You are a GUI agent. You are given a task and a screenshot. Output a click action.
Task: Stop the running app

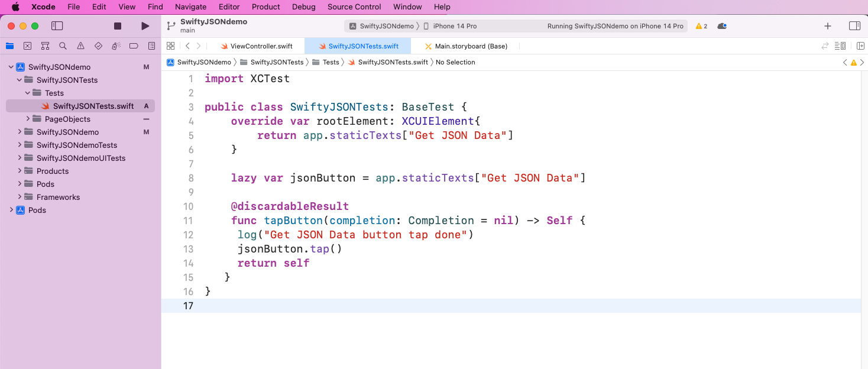tap(118, 26)
